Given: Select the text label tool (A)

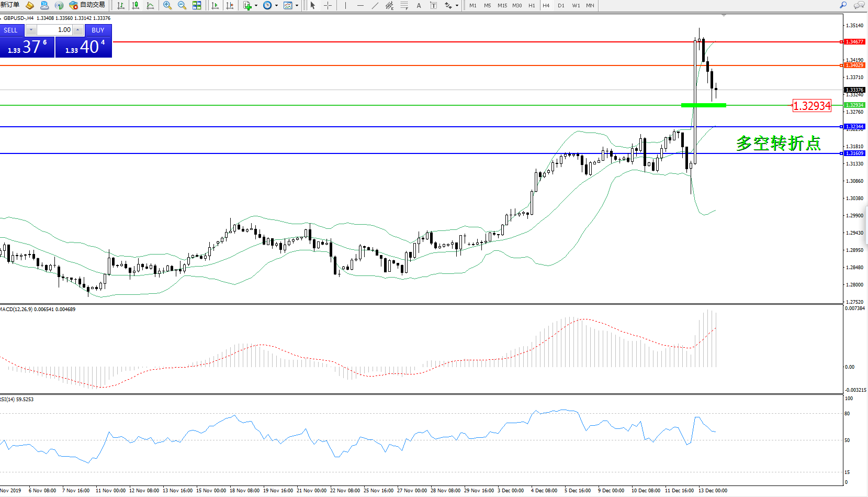Looking at the screenshot, I should [x=419, y=5].
